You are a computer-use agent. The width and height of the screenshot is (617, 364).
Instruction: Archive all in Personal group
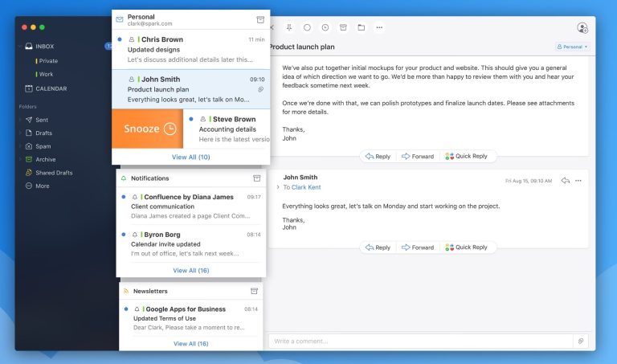(x=260, y=19)
